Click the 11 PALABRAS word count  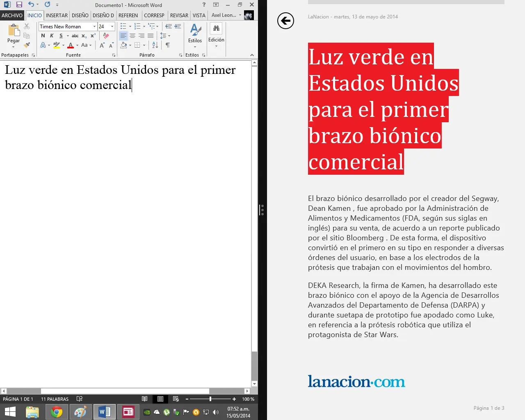click(55, 399)
